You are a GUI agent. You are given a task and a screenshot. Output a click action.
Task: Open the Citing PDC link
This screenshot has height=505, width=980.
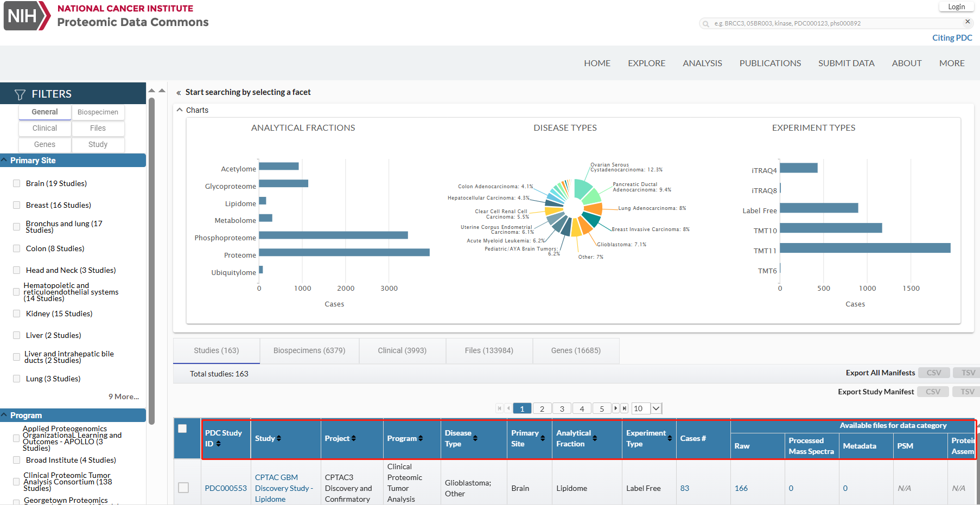952,38
